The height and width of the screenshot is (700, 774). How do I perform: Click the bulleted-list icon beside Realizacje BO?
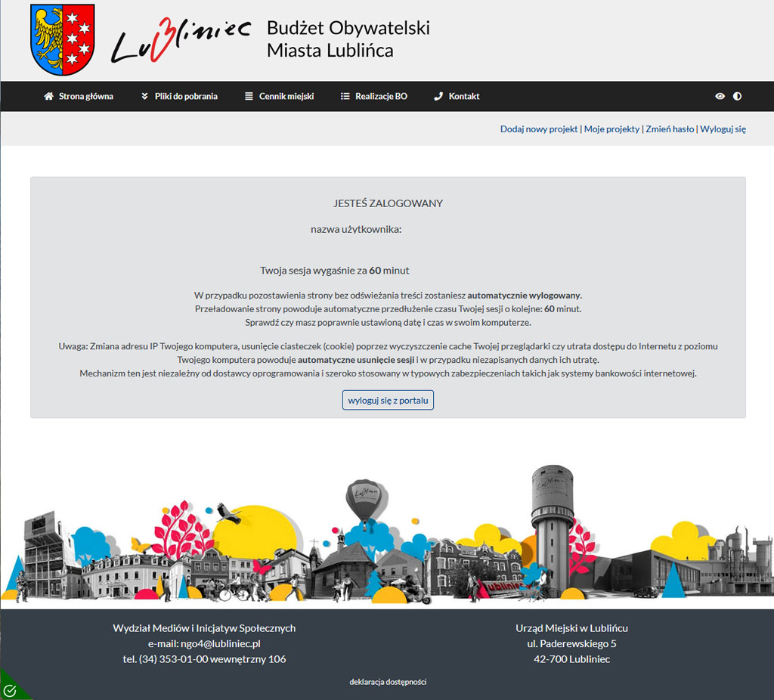point(345,97)
